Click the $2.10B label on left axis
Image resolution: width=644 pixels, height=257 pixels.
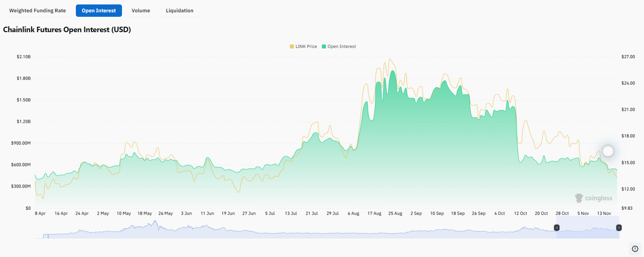[x=24, y=57]
